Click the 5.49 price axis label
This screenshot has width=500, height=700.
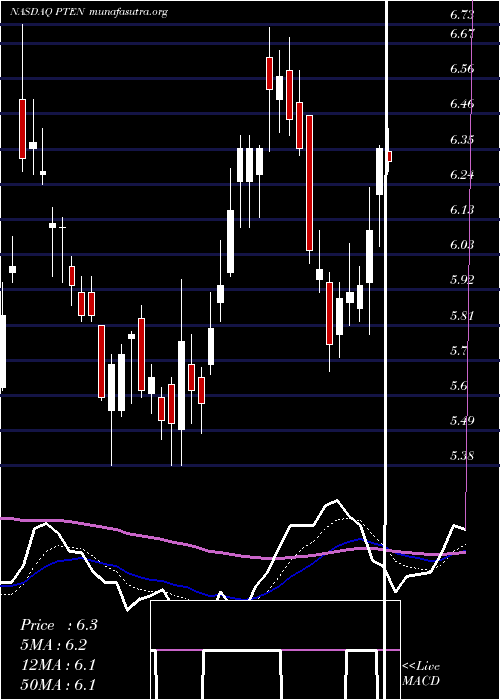(462, 421)
